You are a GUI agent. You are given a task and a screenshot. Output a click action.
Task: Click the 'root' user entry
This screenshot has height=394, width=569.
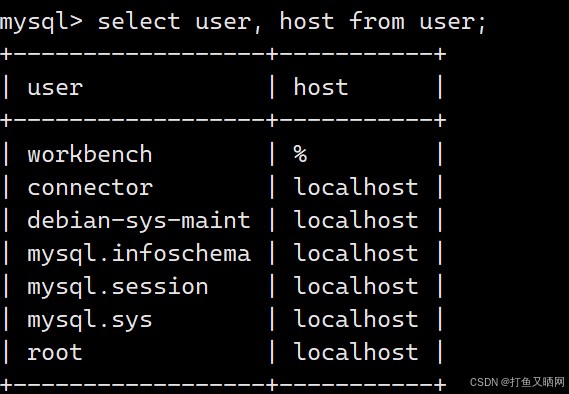[x=55, y=353]
